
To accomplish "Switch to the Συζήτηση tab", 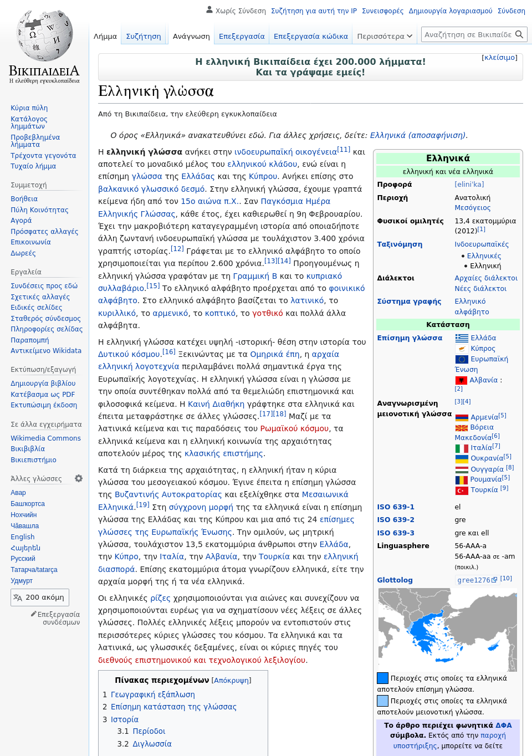I will pyautogui.click(x=144, y=36).
